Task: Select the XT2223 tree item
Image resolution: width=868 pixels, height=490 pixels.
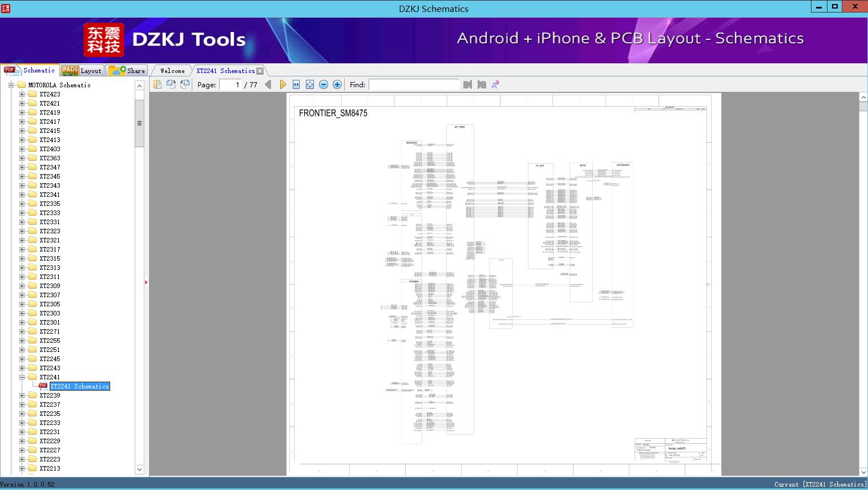Action: pos(50,459)
